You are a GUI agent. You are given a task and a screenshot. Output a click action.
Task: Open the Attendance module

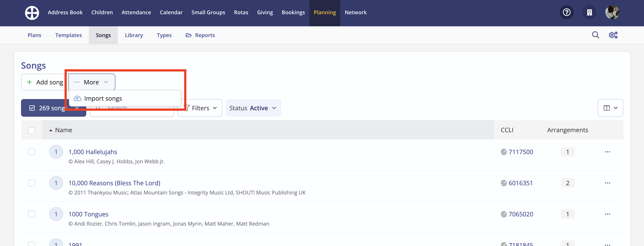(x=136, y=12)
